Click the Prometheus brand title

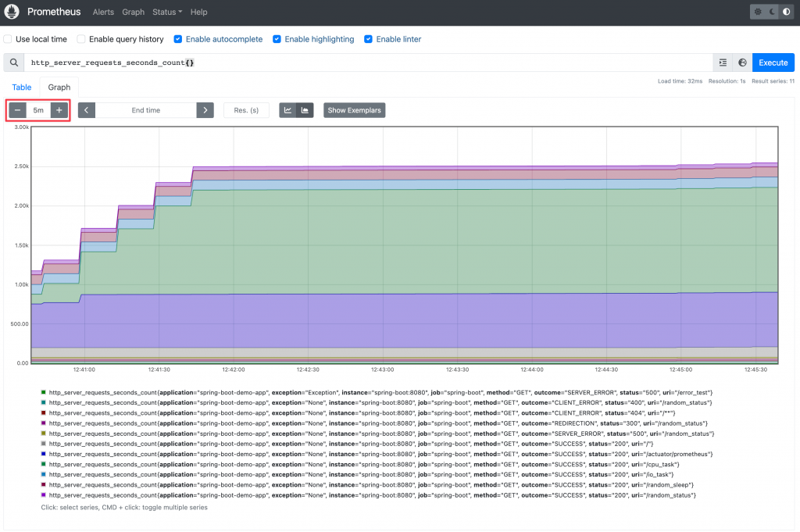coord(54,12)
